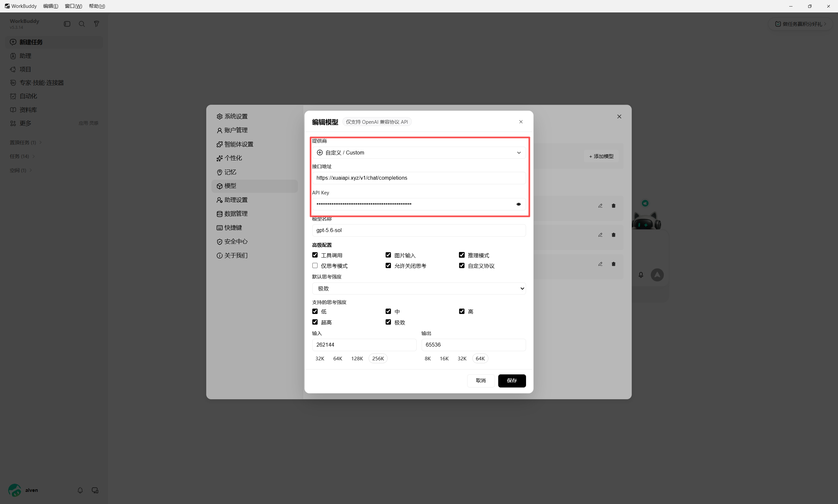Image resolution: width=838 pixels, height=504 pixels.
Task: Toggle 工具调用 checkbox
Action: 315,255
